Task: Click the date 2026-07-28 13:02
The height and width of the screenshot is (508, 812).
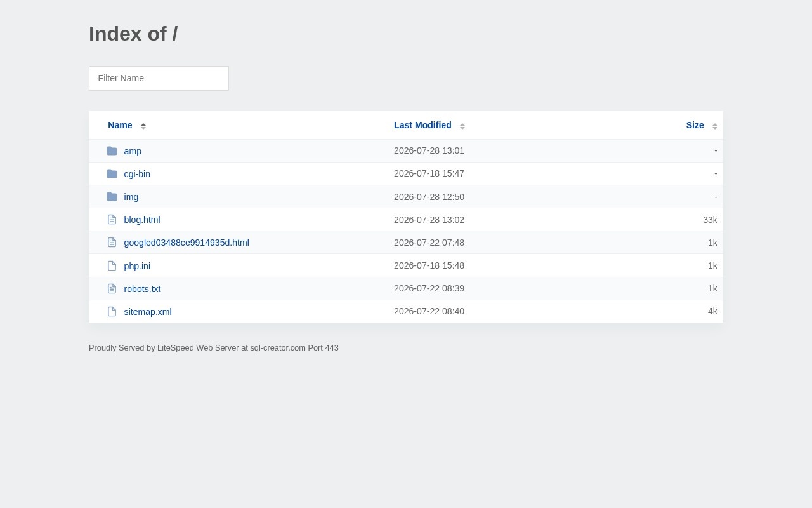Action: coord(429,220)
